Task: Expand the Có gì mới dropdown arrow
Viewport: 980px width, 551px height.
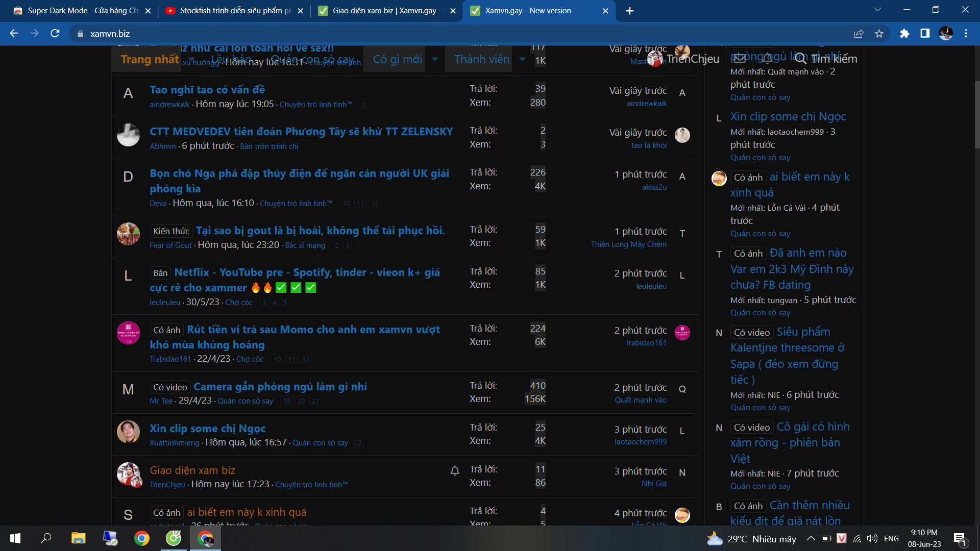Action: (435, 59)
